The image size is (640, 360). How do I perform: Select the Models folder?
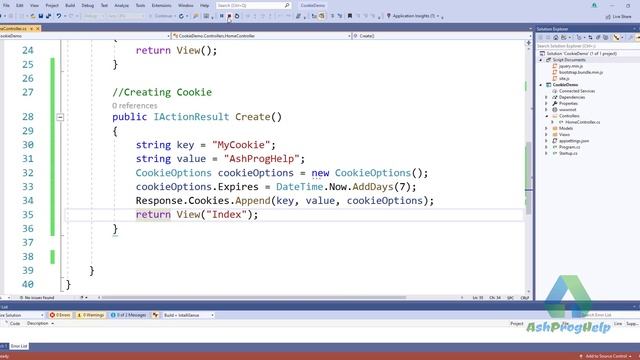pyautogui.click(x=566, y=128)
